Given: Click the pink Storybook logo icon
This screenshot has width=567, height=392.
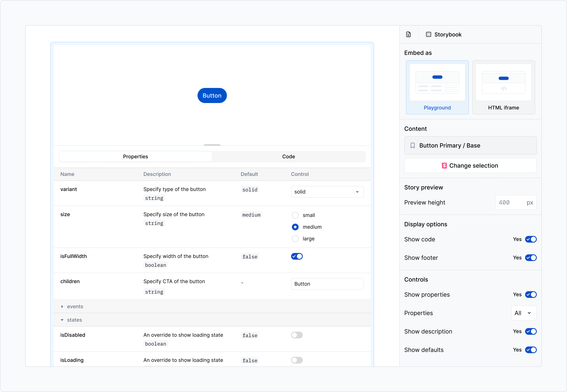Looking at the screenshot, I should tap(444, 166).
